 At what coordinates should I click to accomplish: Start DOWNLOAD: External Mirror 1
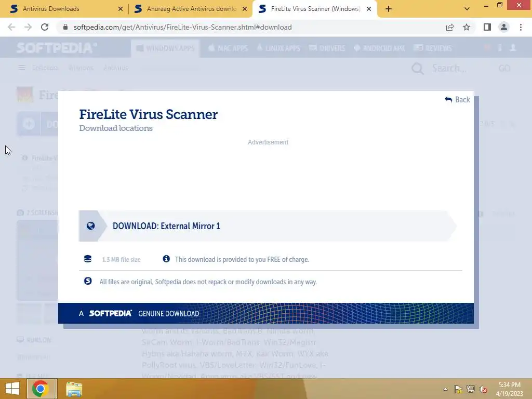[268, 226]
